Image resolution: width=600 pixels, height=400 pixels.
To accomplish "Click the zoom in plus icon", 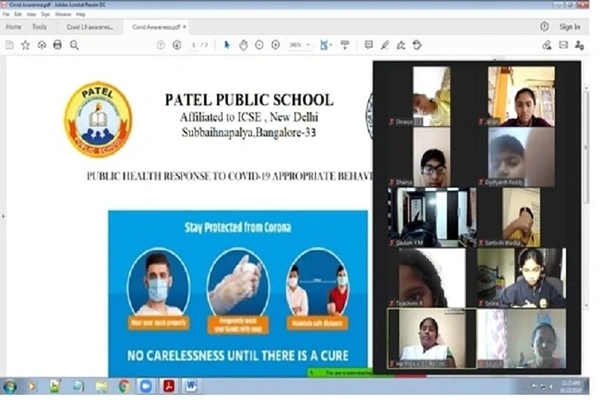I will (x=275, y=45).
